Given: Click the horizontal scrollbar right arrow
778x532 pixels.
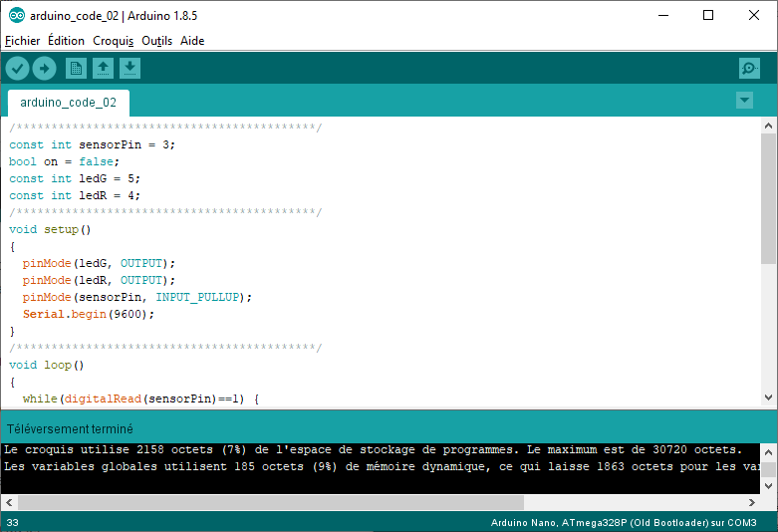Looking at the screenshot, I should tap(752, 502).
